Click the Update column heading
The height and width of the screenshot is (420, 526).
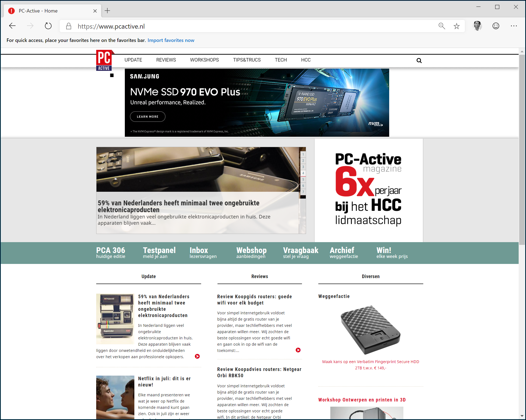(149, 276)
